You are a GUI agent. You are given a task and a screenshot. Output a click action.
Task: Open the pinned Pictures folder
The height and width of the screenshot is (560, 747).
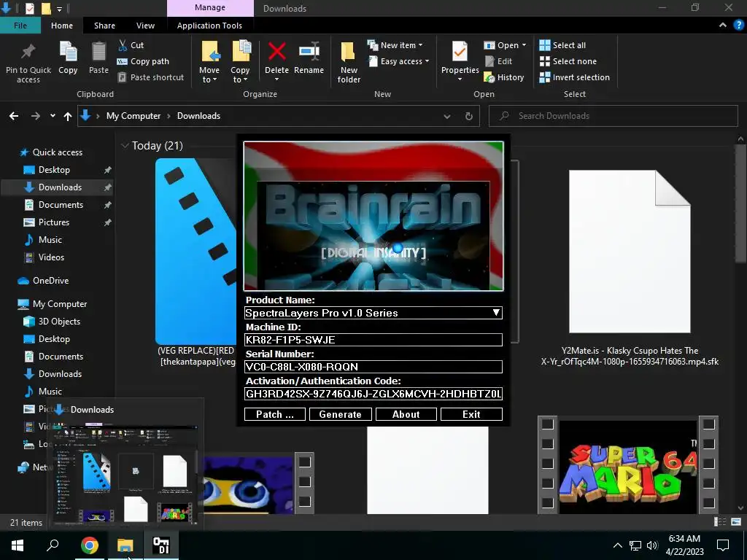point(54,222)
